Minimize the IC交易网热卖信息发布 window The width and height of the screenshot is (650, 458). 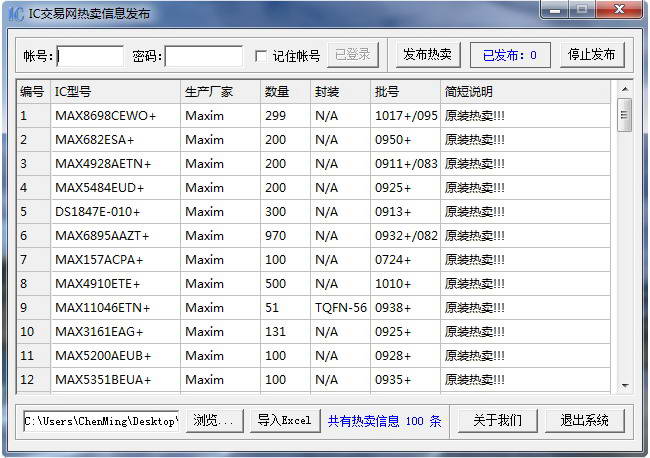(x=555, y=10)
